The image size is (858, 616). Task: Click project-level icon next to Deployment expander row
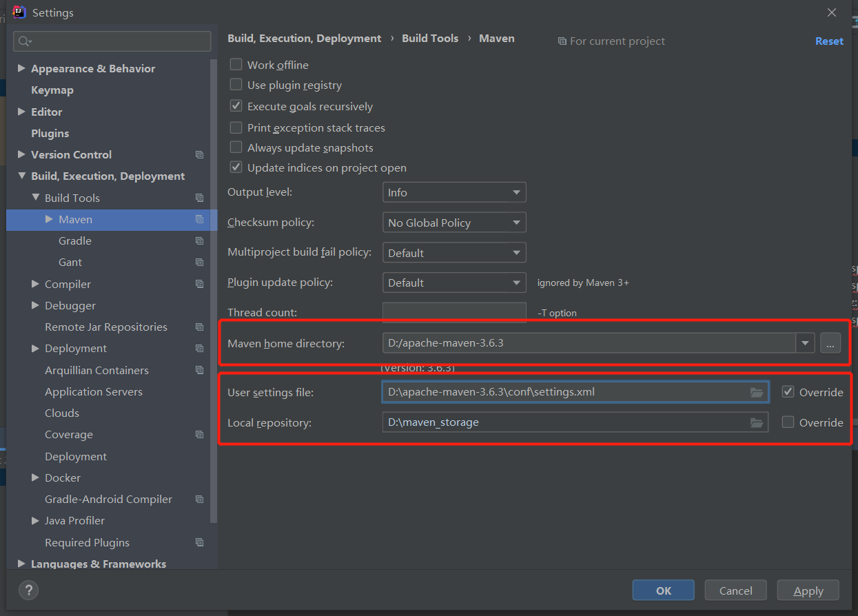(x=199, y=349)
